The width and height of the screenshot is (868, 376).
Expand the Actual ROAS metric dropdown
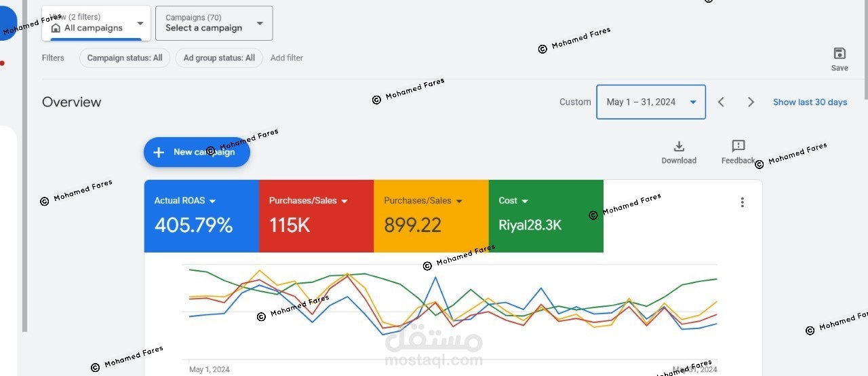[x=212, y=201]
